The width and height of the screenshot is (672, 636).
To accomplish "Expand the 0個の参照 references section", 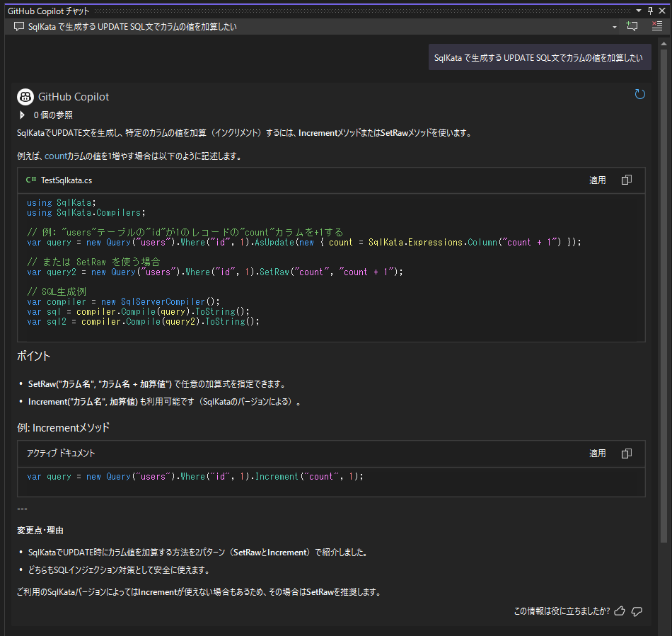I will point(23,115).
